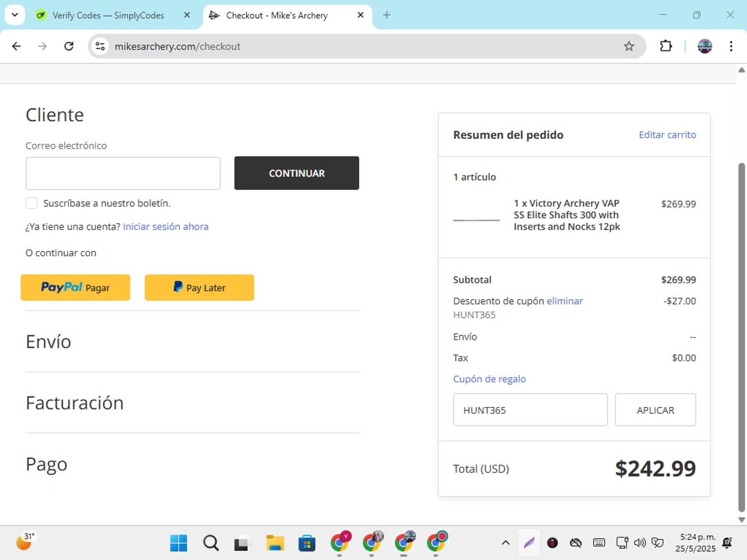Image resolution: width=747 pixels, height=560 pixels.
Task: Click the purple feather tray icon
Action: pos(529,543)
